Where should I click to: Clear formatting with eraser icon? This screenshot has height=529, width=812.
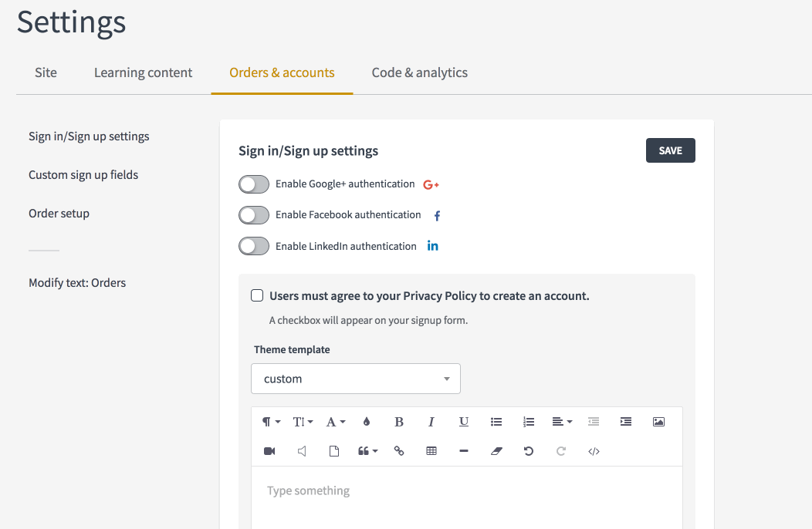(496, 451)
